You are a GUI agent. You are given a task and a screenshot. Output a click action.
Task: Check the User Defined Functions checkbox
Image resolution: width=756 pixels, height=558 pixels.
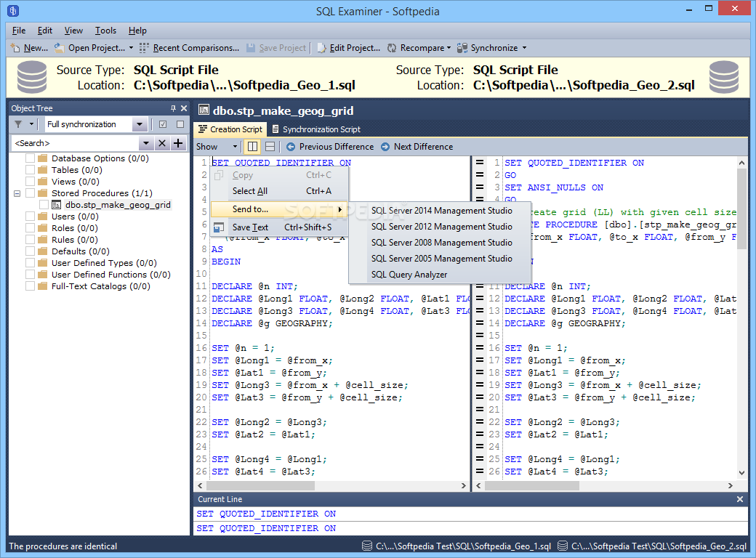tap(30, 274)
